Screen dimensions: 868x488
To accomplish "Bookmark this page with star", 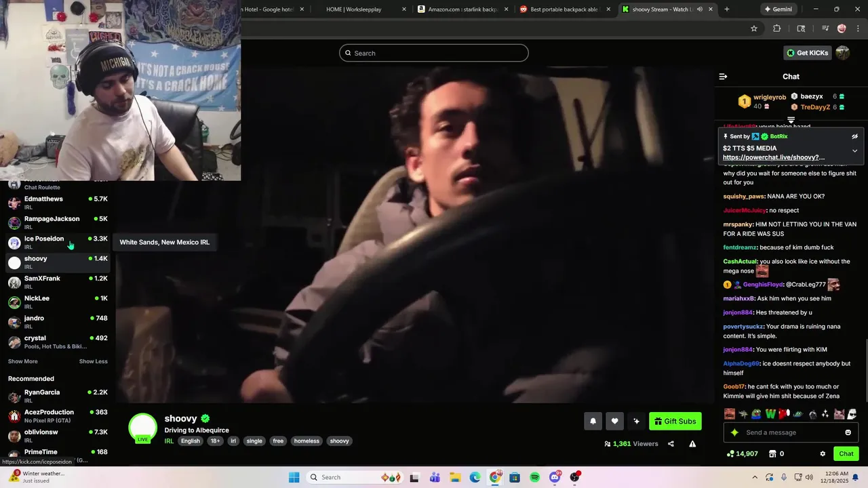I will coord(753,28).
